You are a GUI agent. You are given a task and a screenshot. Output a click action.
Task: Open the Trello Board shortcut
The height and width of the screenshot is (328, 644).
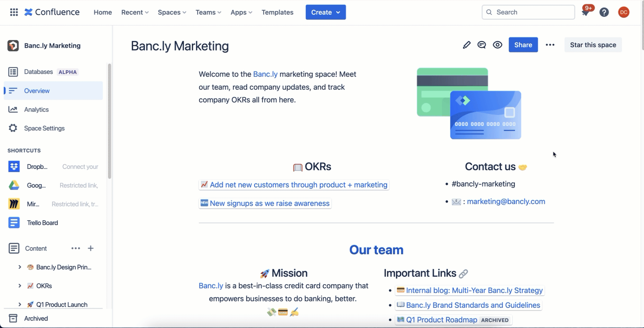point(53,223)
